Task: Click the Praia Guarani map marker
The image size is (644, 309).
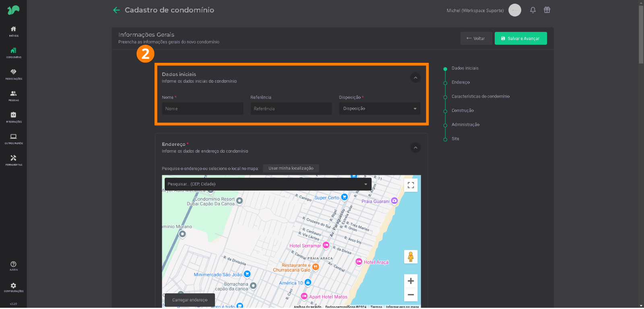Action: (394, 201)
